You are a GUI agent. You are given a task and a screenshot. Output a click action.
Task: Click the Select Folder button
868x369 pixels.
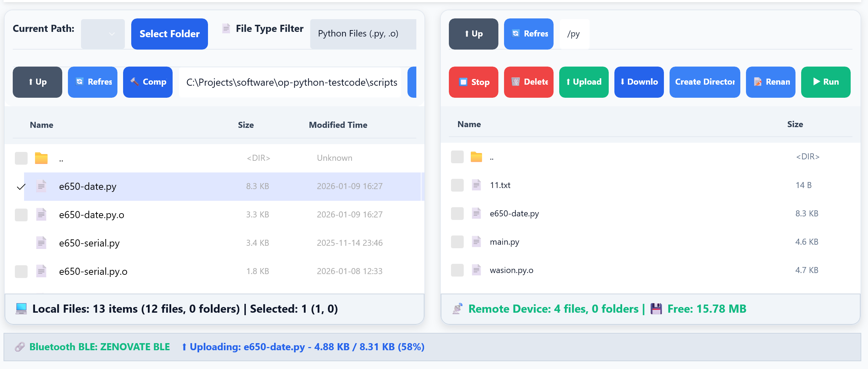pos(169,34)
